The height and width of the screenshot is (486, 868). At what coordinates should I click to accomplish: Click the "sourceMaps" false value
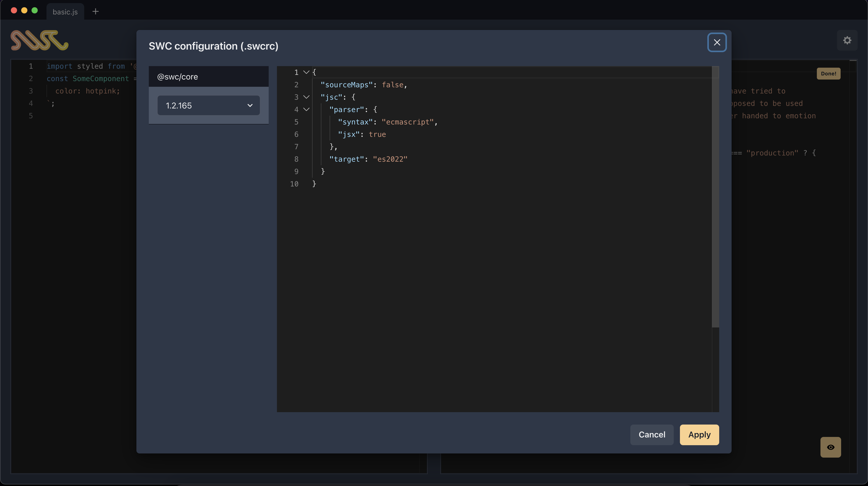pyautogui.click(x=392, y=85)
